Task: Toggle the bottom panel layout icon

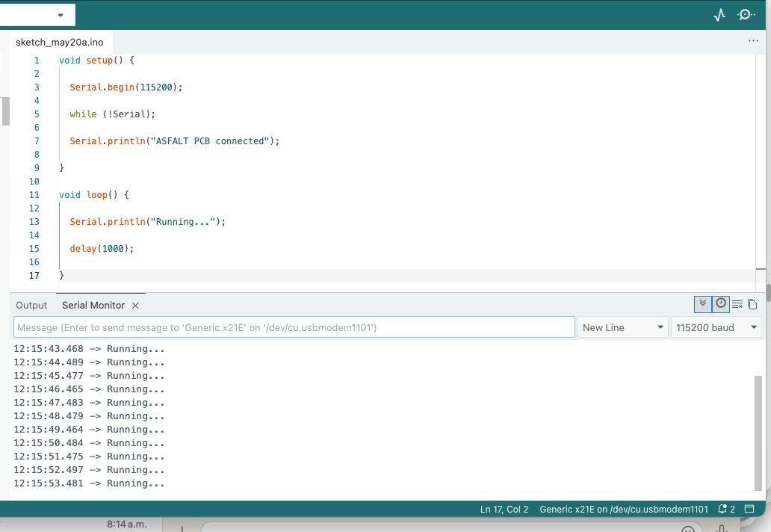Action: (749, 509)
